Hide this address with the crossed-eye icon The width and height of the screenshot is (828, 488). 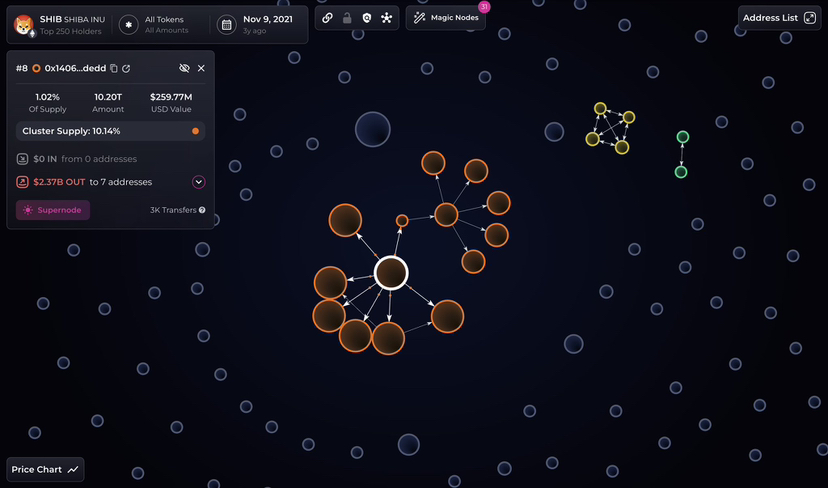pyautogui.click(x=184, y=68)
